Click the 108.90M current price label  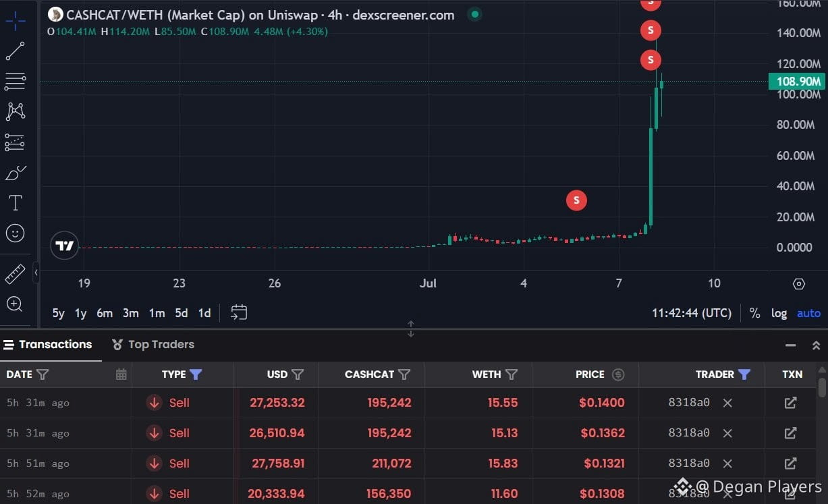(x=797, y=82)
